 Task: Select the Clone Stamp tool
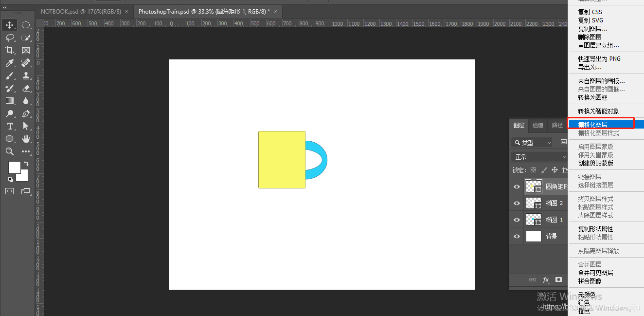click(26, 75)
